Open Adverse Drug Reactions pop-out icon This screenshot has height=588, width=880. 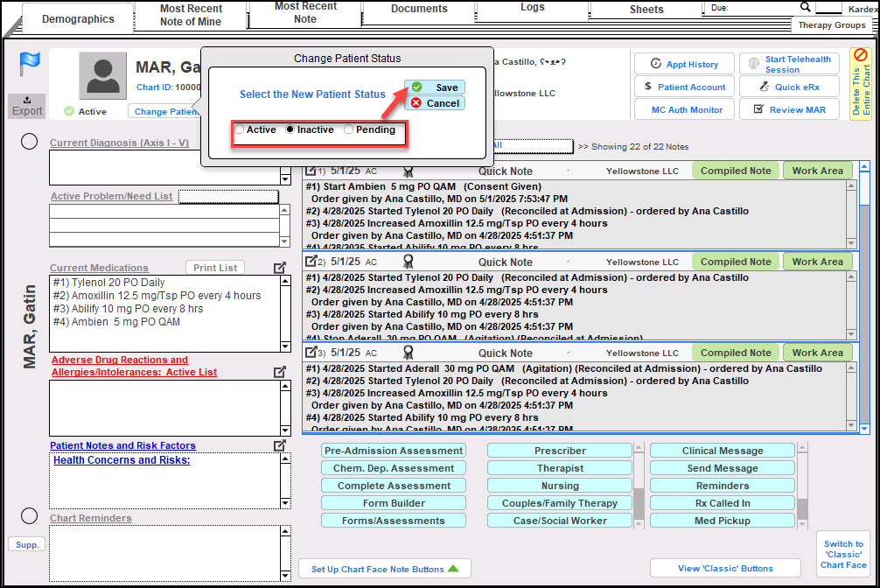(x=279, y=372)
